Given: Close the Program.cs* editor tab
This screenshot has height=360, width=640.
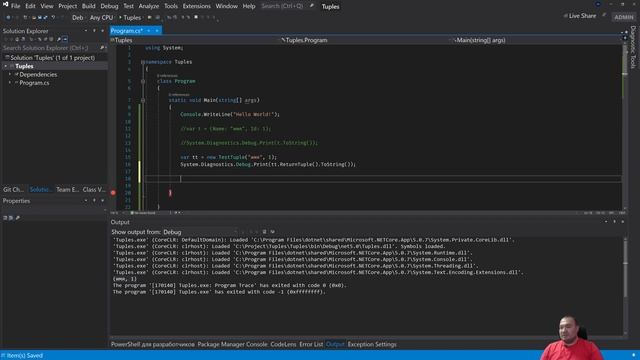Looking at the screenshot, I should click(x=157, y=31).
